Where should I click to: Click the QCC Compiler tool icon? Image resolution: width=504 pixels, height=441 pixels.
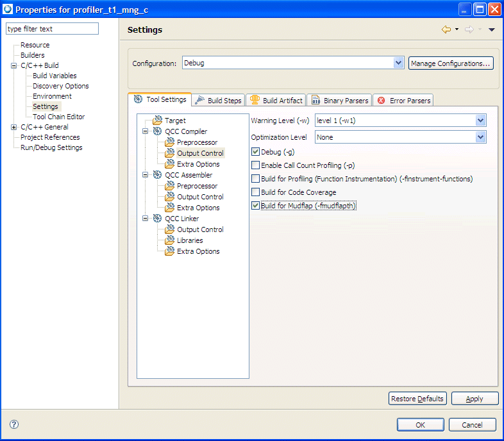[x=157, y=131]
